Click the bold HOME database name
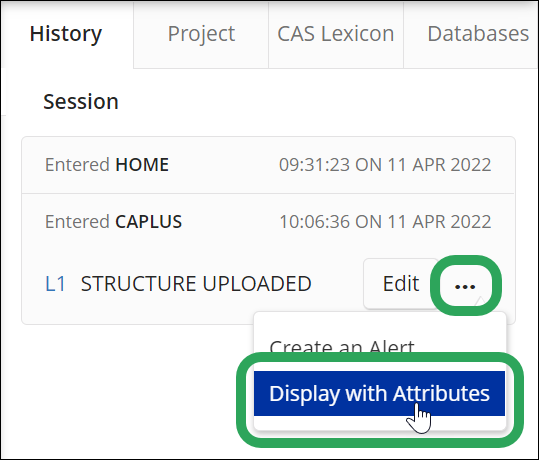539x460 pixels. [x=142, y=165]
